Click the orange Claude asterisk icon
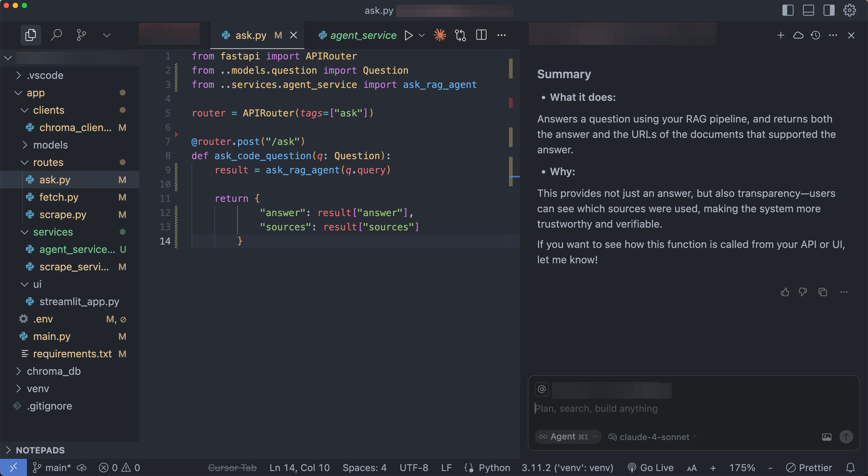Image resolution: width=868 pixels, height=476 pixels. pos(440,35)
